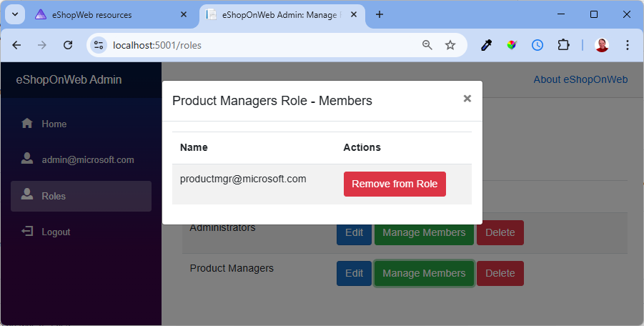View site information icon in address bar
644x326 pixels.
click(99, 45)
